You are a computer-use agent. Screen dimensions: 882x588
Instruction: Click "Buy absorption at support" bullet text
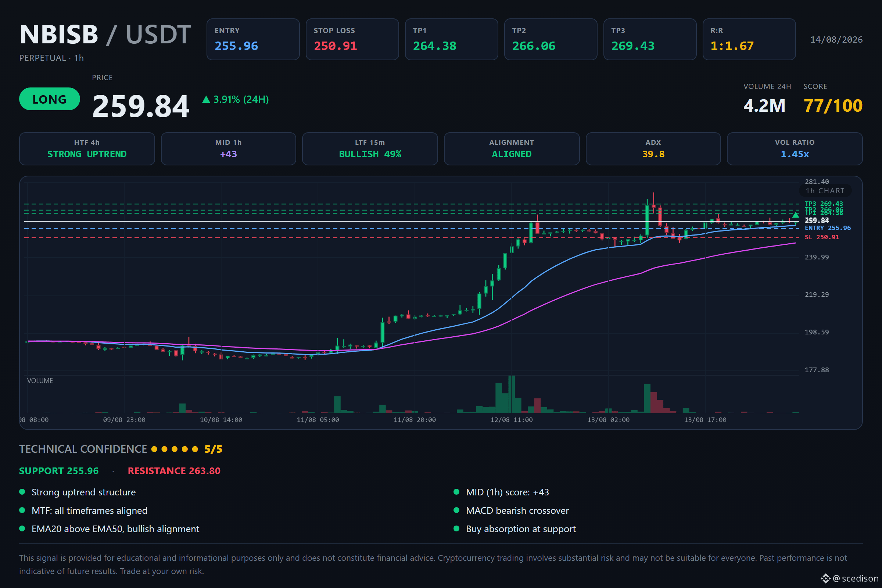[x=521, y=529]
